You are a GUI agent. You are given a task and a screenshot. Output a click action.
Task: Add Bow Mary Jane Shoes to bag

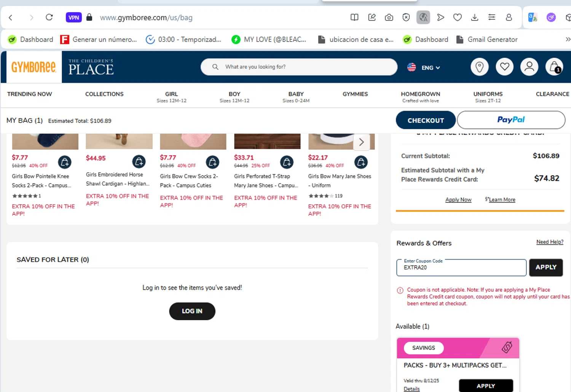click(361, 162)
